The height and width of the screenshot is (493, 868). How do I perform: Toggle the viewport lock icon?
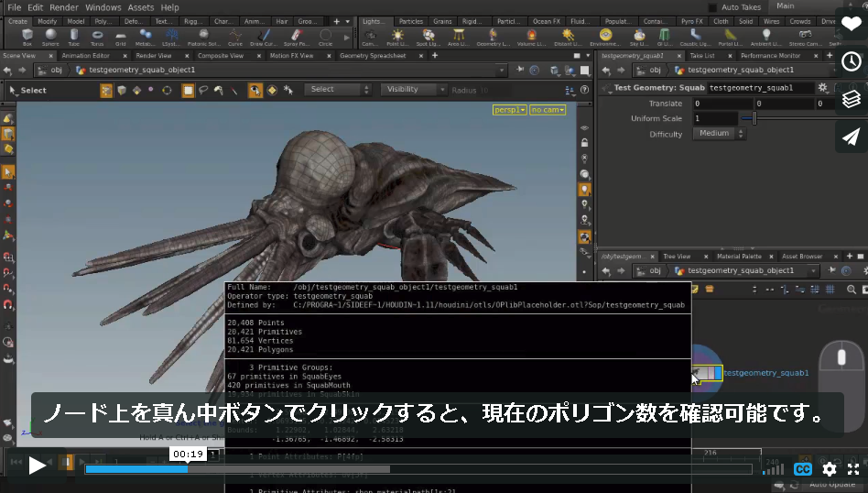point(584,143)
